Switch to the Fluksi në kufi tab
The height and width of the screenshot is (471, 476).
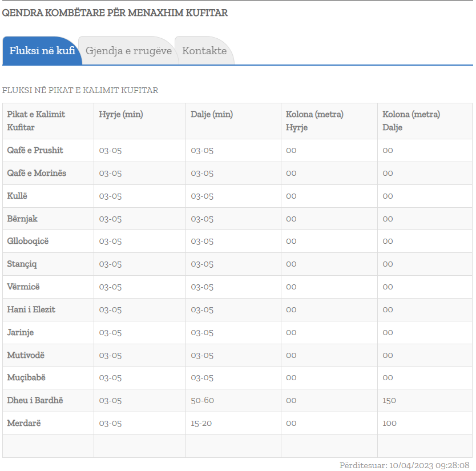coord(42,51)
